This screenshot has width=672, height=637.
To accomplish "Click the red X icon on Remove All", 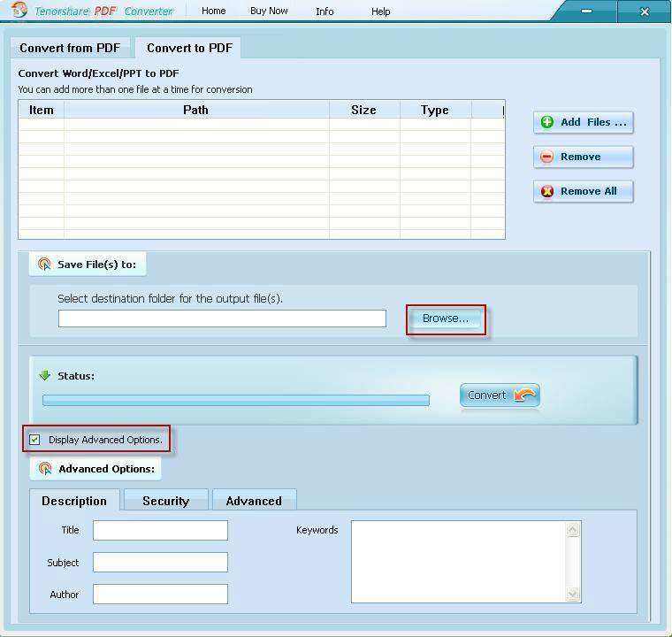I will 546,191.
